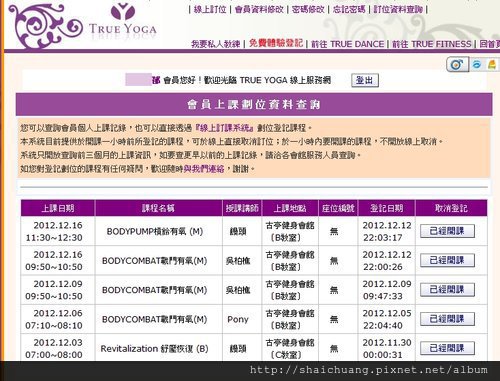Click class date 2012.12.16 11:30~12:30

coord(54,231)
